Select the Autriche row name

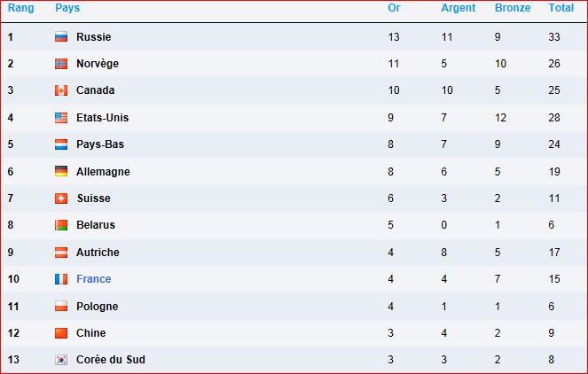tap(98, 253)
